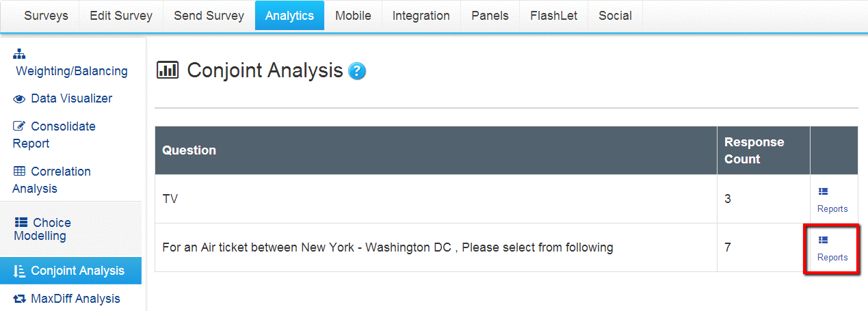This screenshot has height=311, width=868.
Task: Click the blue help question mark icon
Action: (357, 71)
